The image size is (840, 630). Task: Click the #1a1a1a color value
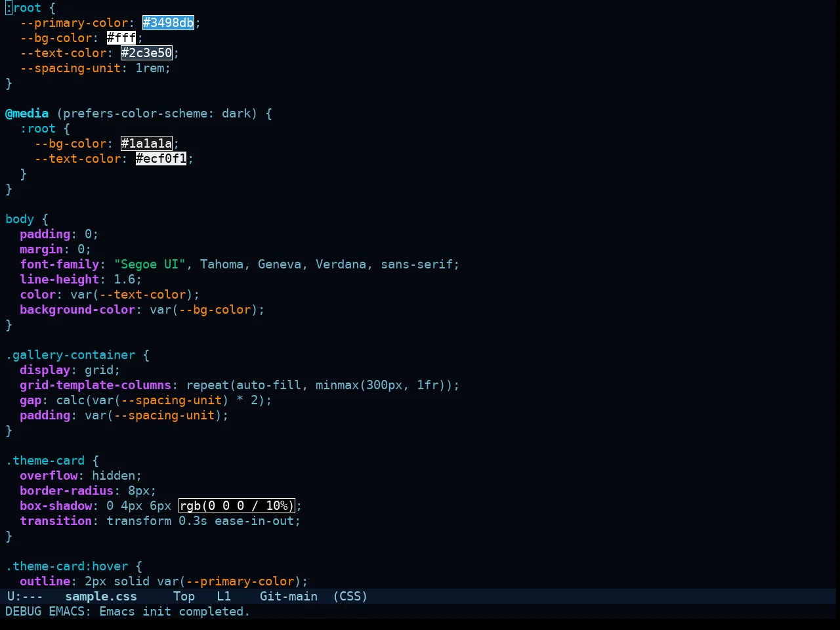pos(146,144)
